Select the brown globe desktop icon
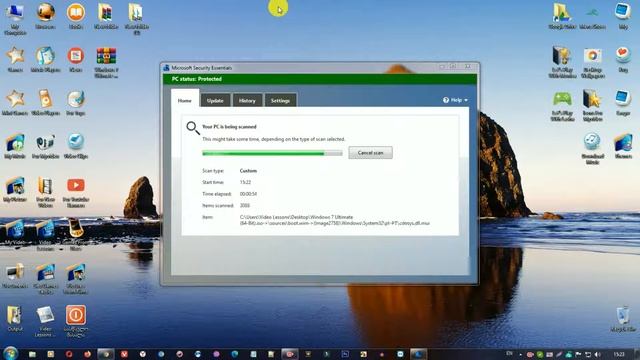This screenshot has height=360, width=640. pos(45,12)
